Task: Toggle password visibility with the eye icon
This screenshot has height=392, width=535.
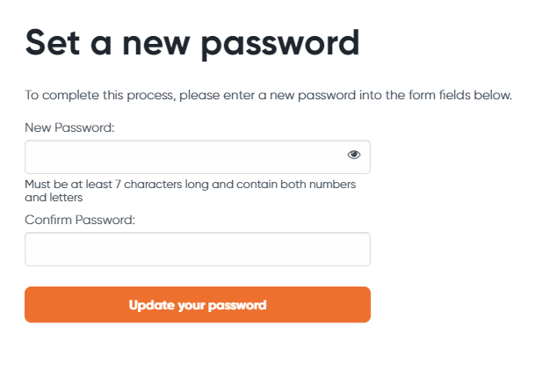Action: tap(354, 155)
